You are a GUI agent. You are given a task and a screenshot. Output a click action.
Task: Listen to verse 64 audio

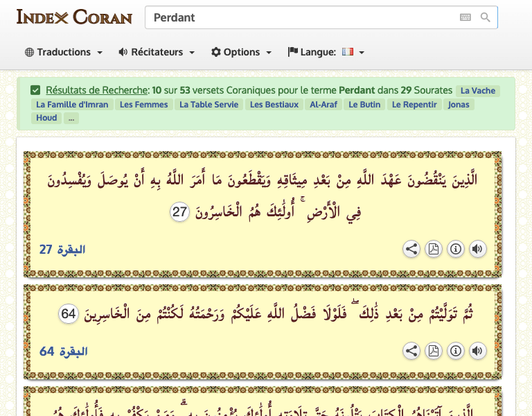tap(477, 352)
